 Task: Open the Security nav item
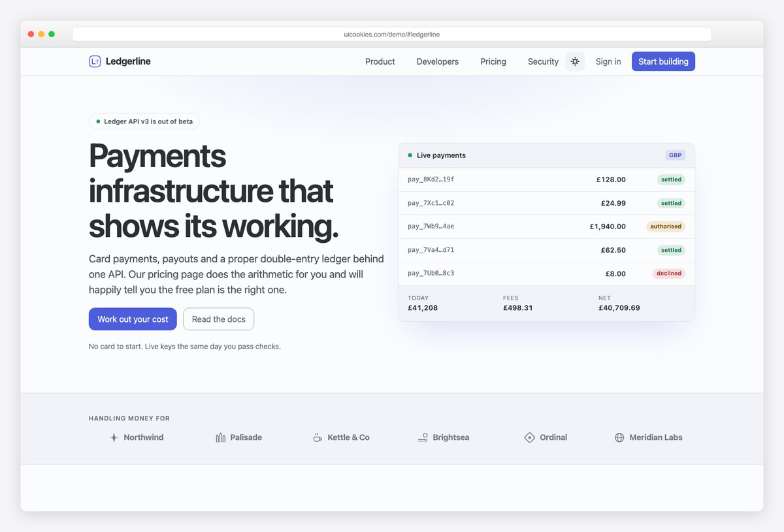(543, 61)
